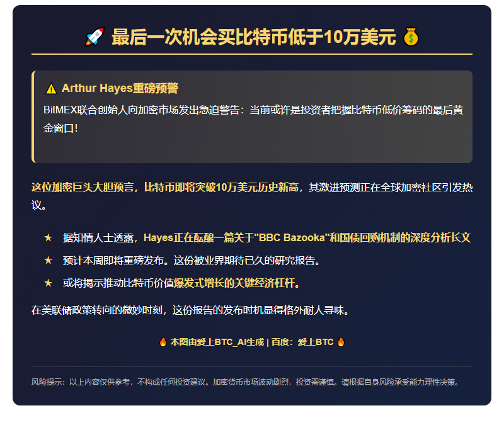This screenshot has width=504, height=425.
Task: Click the star bullet beside 预计本周即将重磅发布
Action: [x=49, y=260]
